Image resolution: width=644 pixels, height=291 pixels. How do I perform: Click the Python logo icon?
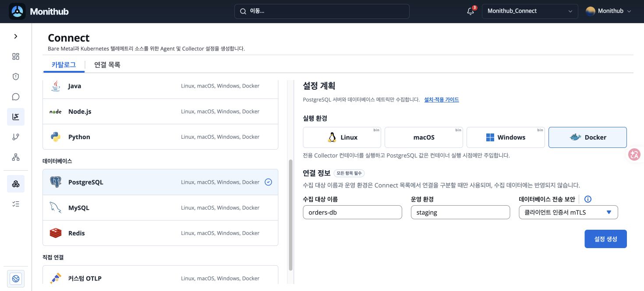click(55, 137)
